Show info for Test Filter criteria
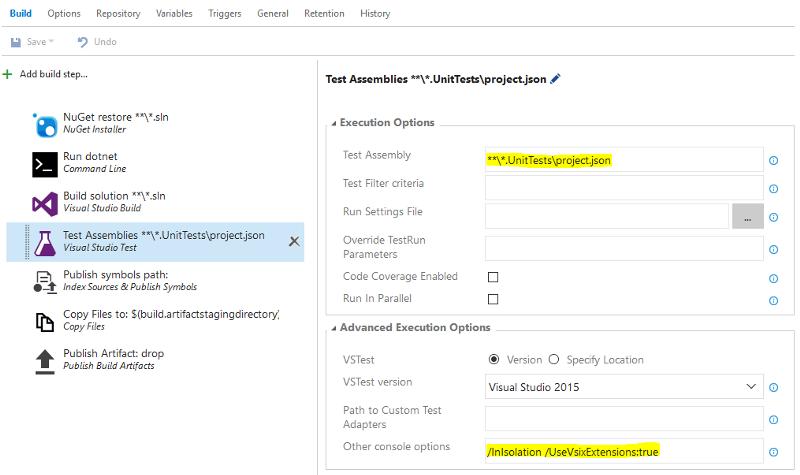 [x=773, y=189]
